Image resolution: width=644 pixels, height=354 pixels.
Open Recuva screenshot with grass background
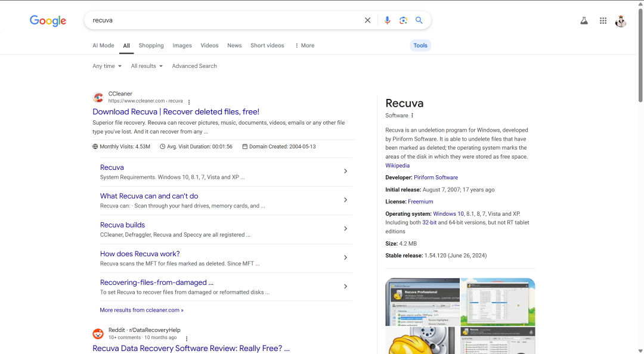click(498, 302)
